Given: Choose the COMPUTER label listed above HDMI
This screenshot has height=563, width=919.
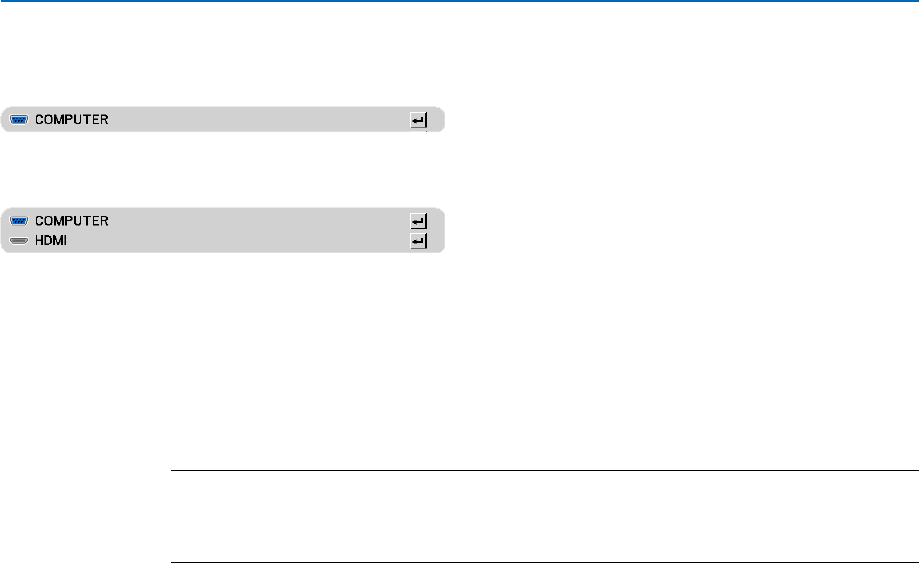Looking at the screenshot, I should coord(72,220).
